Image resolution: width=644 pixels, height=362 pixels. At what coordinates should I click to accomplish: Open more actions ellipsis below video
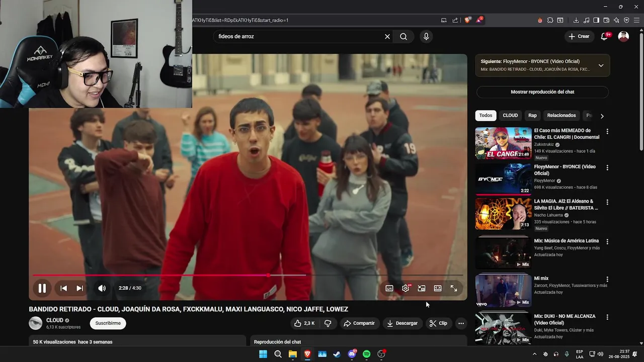(461, 323)
